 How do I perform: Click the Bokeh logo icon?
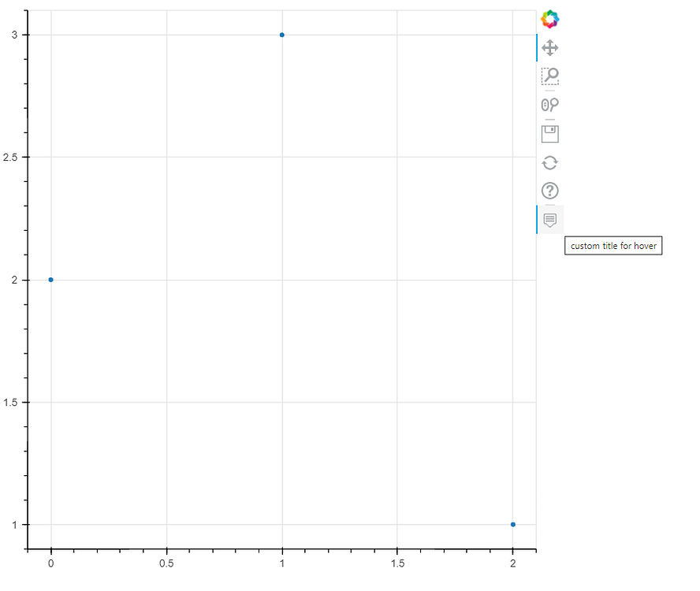550,19
